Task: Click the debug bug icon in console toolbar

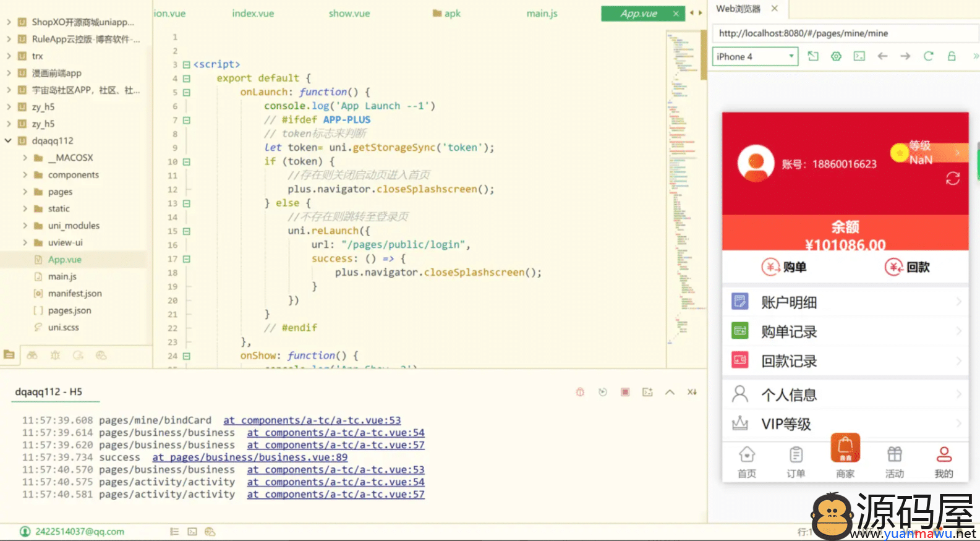Action: (580, 392)
